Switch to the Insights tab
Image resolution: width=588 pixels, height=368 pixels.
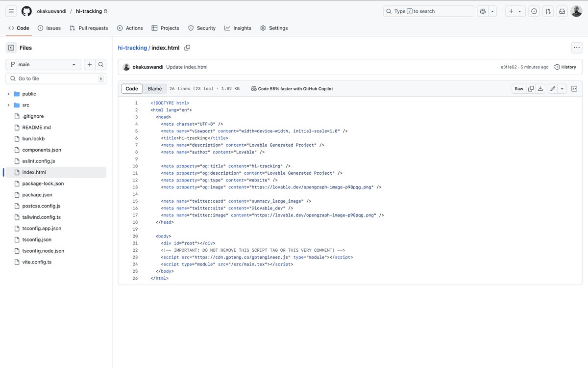[238, 28]
